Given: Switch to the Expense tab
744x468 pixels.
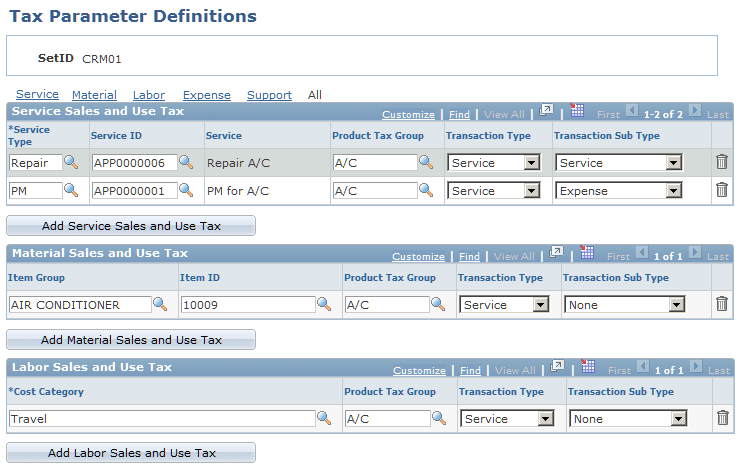Looking at the screenshot, I should pos(206,95).
